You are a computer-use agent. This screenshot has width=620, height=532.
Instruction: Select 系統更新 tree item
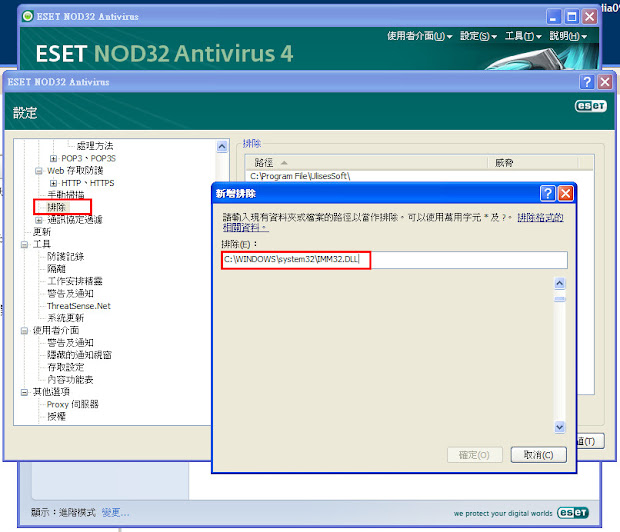coord(66,318)
